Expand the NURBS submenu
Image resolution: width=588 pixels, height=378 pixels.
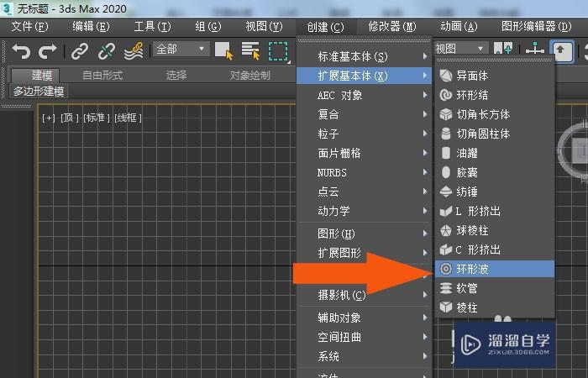coord(364,172)
